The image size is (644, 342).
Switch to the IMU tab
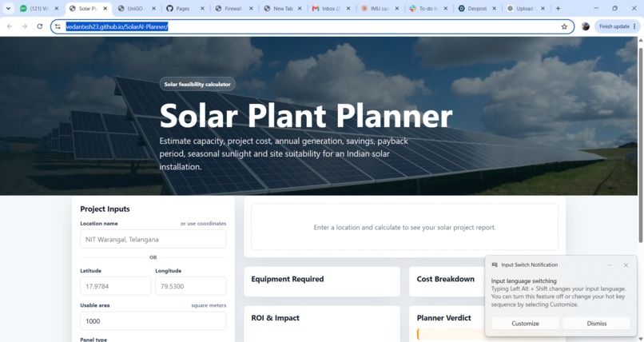[x=378, y=8]
